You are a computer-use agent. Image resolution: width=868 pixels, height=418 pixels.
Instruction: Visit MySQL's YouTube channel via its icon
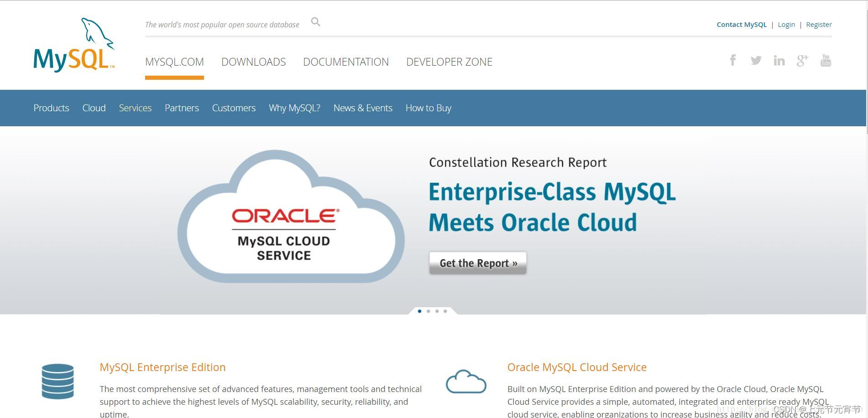tap(826, 60)
